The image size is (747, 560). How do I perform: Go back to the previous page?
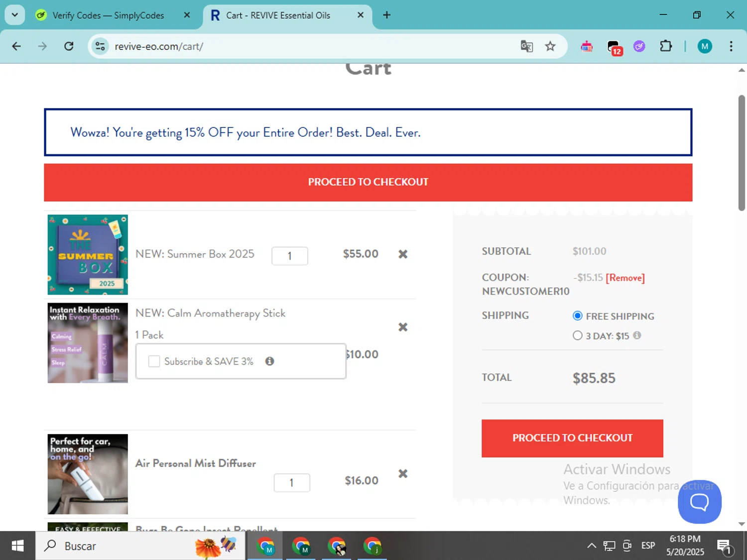coord(16,46)
